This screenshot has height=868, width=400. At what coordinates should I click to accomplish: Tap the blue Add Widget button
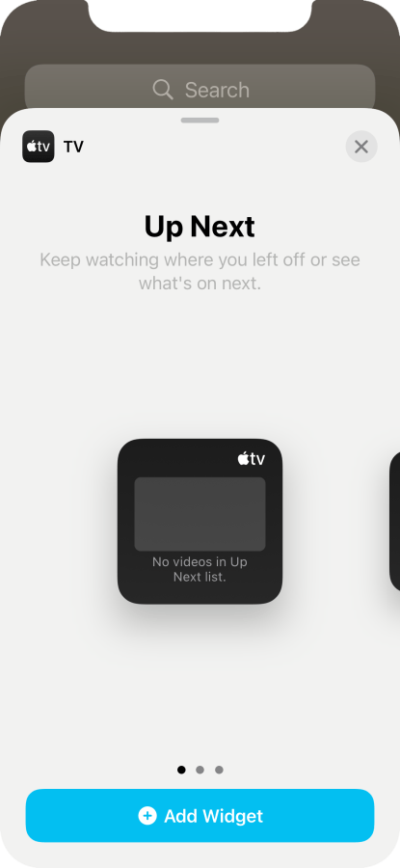(200, 815)
